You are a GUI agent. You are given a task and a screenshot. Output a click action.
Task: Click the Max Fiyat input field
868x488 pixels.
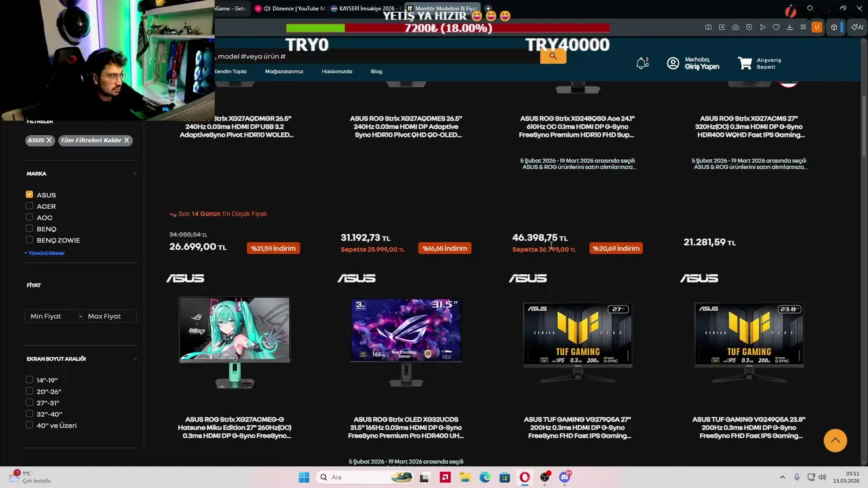click(110, 316)
